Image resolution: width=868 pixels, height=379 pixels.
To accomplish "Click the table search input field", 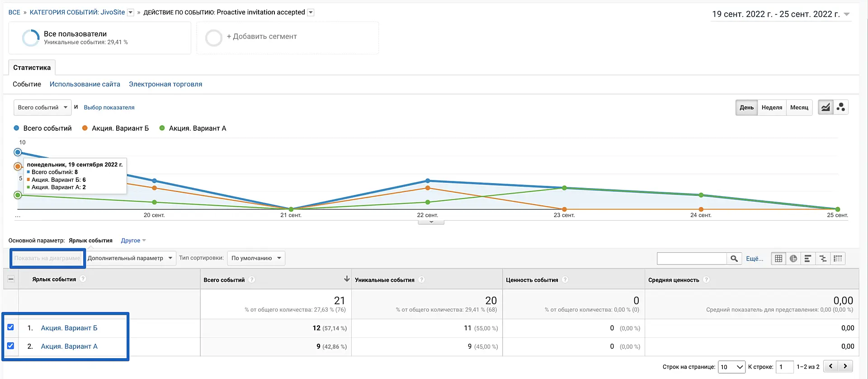I will 692,259.
